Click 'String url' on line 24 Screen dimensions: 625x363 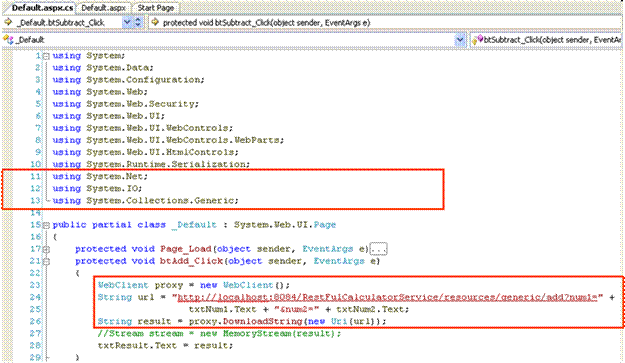point(126,297)
